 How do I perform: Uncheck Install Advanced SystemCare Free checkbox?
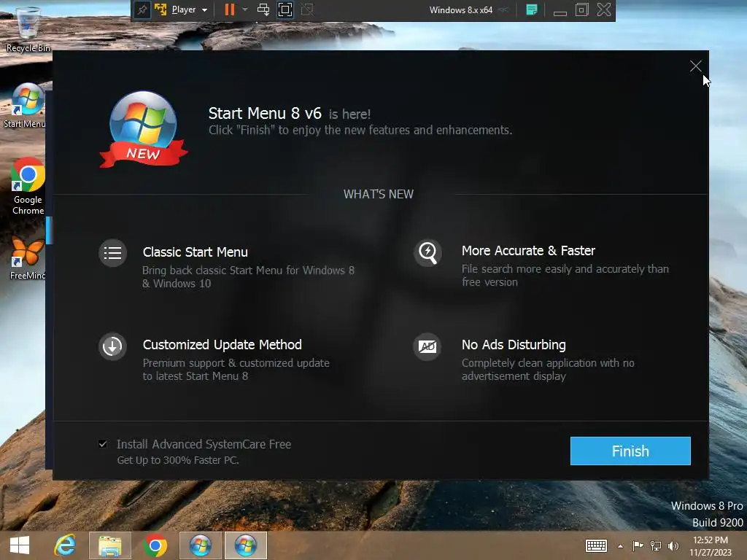102,444
